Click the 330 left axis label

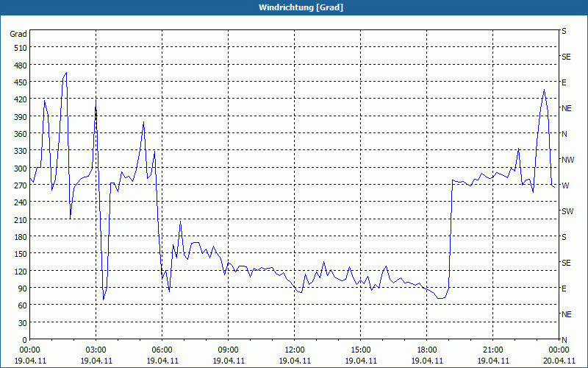21,152
